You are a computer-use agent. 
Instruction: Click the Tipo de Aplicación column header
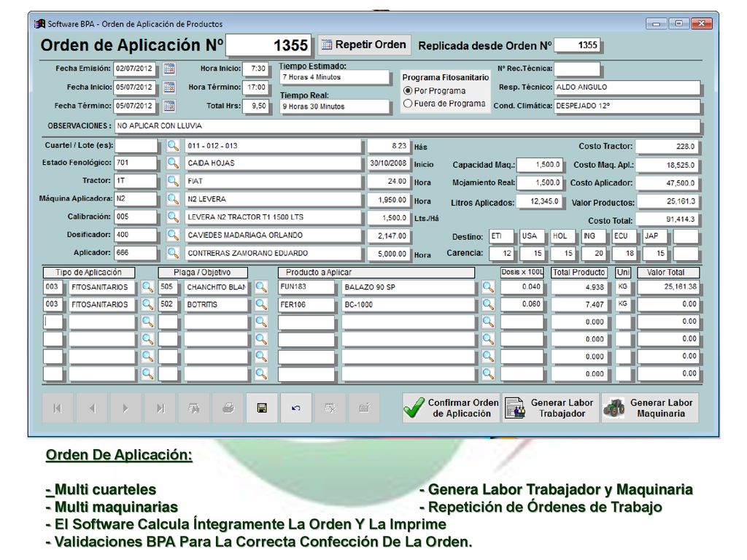pyautogui.click(x=88, y=273)
